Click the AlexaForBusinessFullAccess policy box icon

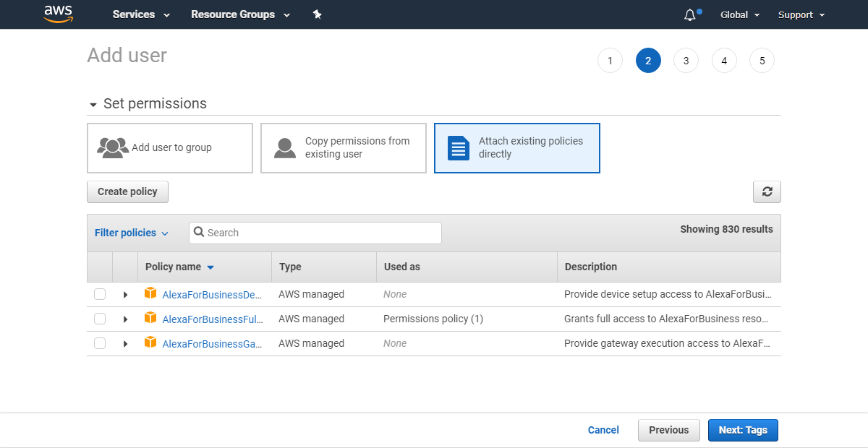click(x=150, y=318)
